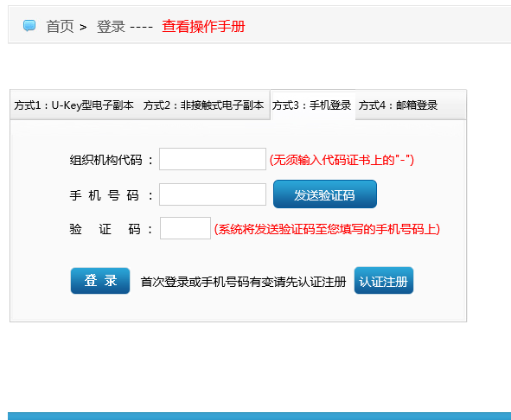Click the 登录 submit button
Image resolution: width=511 pixels, height=420 pixels.
point(100,281)
